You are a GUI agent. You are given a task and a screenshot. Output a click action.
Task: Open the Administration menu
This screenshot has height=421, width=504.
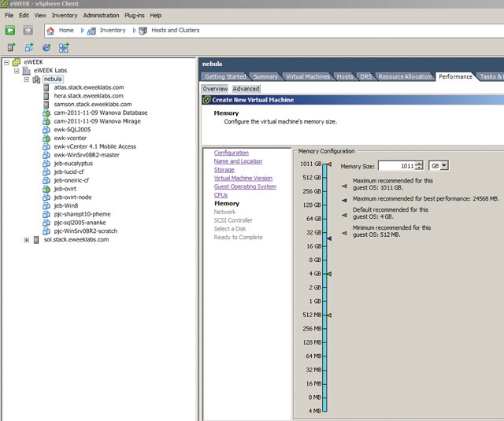[101, 15]
